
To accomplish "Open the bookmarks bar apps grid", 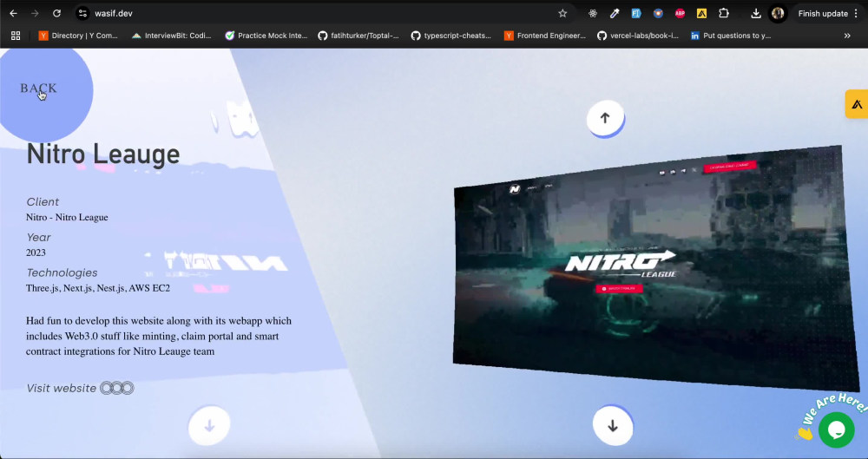I will point(16,36).
